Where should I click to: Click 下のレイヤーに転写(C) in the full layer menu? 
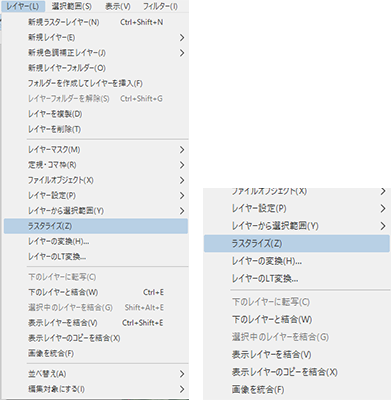coord(96,277)
